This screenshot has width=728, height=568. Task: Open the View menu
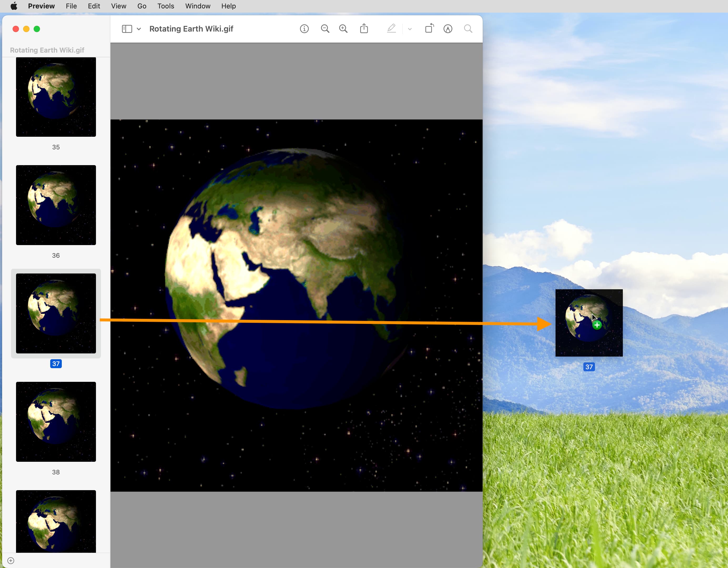(119, 6)
